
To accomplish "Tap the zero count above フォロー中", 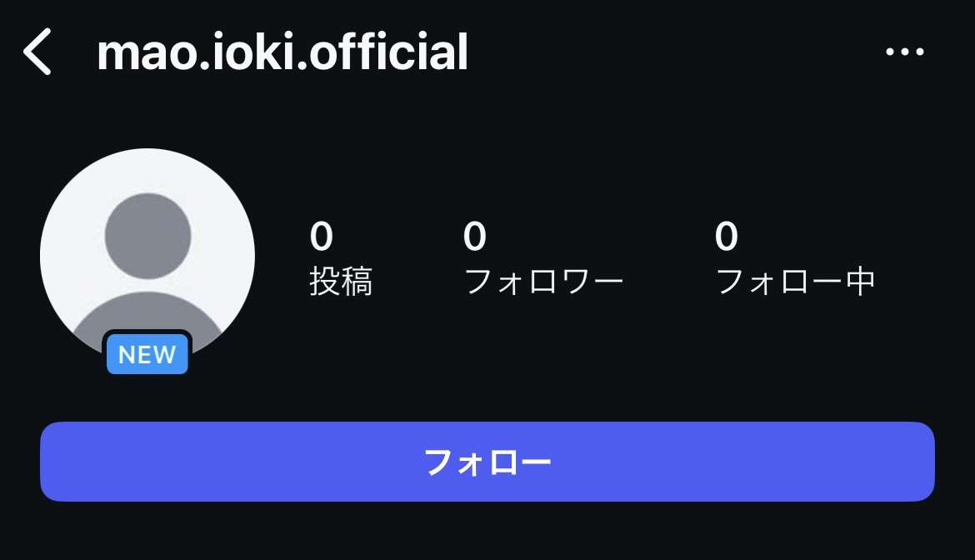I will [x=727, y=236].
